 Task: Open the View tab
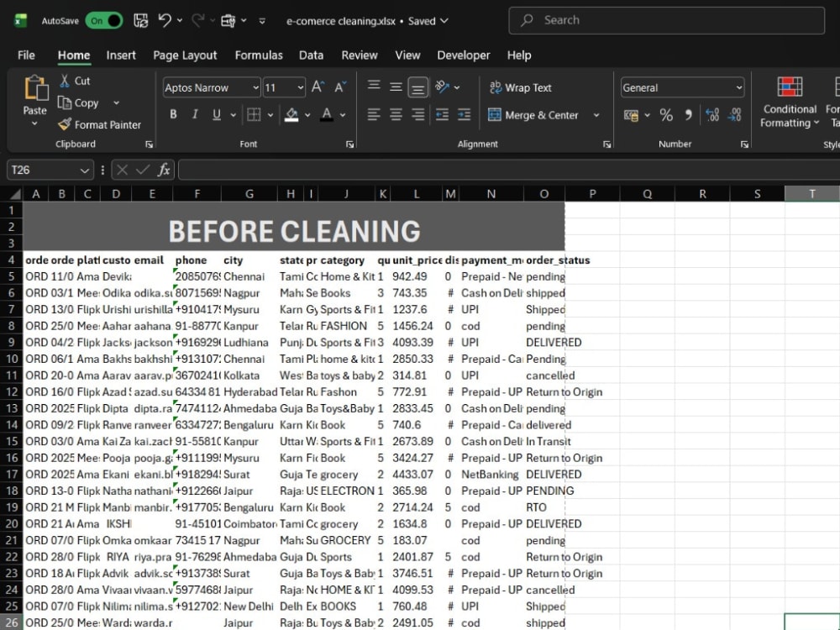click(407, 55)
